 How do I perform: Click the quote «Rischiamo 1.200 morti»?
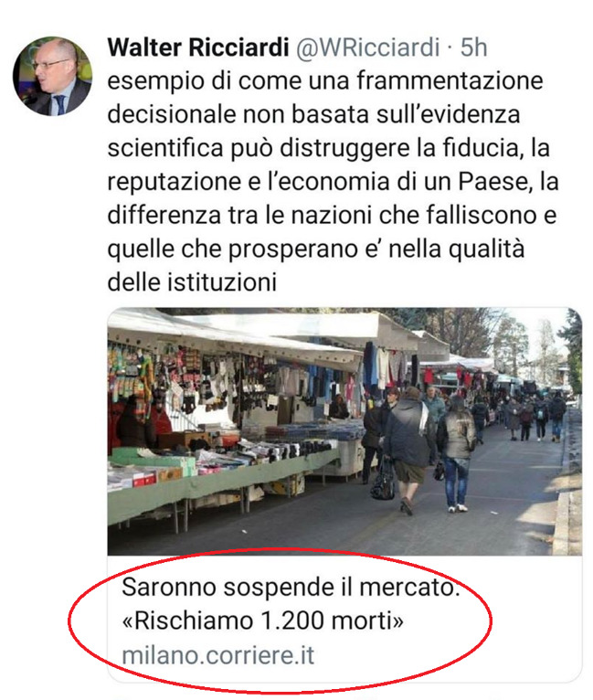coord(262,620)
